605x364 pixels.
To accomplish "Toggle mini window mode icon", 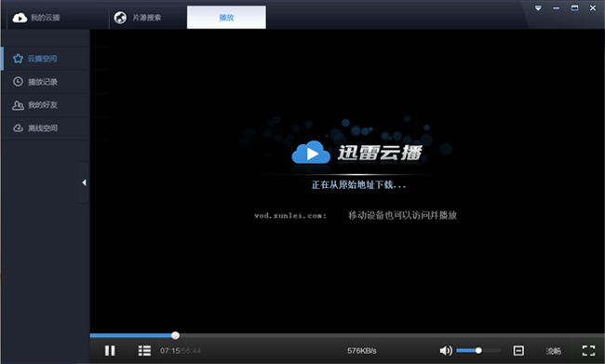I will point(518,350).
